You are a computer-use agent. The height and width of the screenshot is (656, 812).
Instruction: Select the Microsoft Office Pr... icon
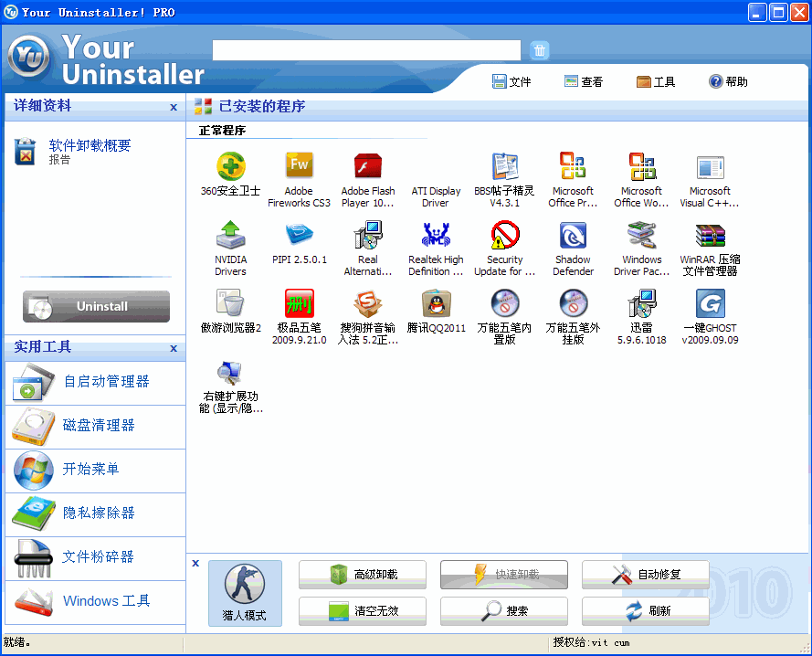[573, 165]
